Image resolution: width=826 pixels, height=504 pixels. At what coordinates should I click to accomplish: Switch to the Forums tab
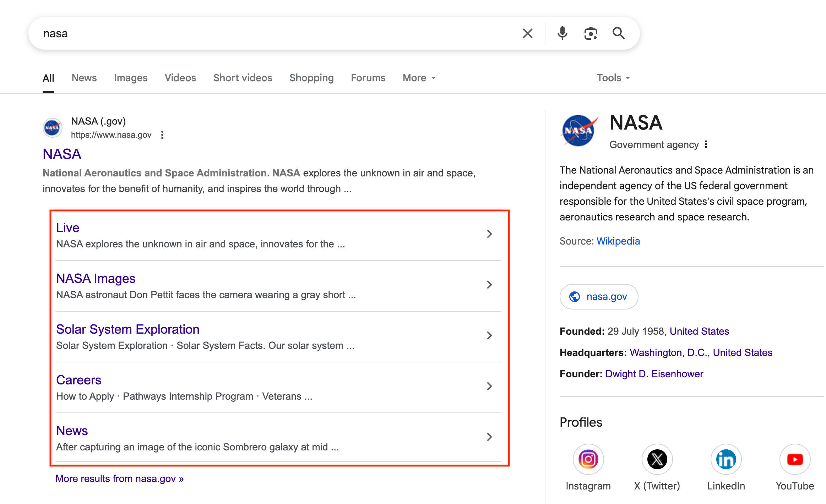coord(368,78)
